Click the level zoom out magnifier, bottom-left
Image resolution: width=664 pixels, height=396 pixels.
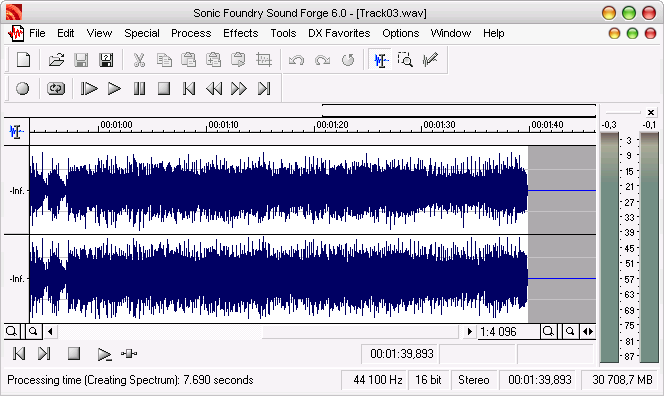coord(33,331)
